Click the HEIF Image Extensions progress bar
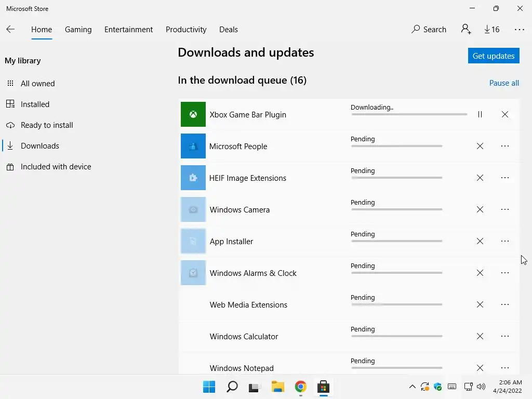The height and width of the screenshot is (399, 532). [396, 178]
